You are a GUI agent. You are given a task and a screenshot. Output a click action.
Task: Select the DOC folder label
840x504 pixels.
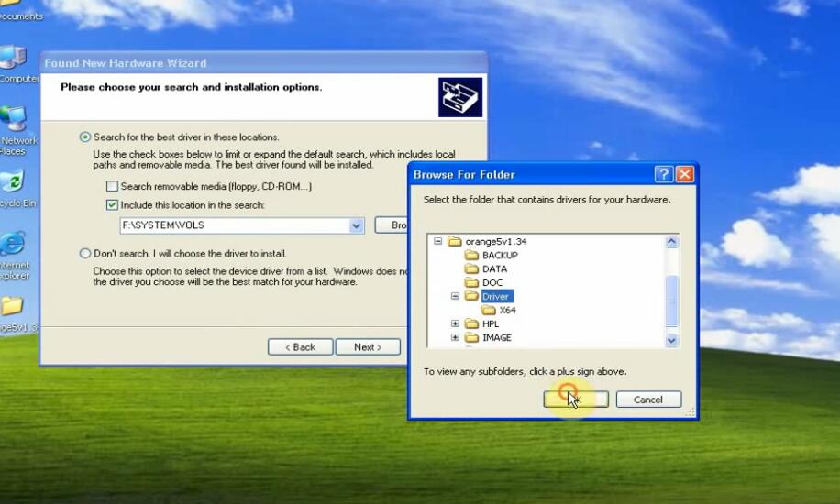492,283
